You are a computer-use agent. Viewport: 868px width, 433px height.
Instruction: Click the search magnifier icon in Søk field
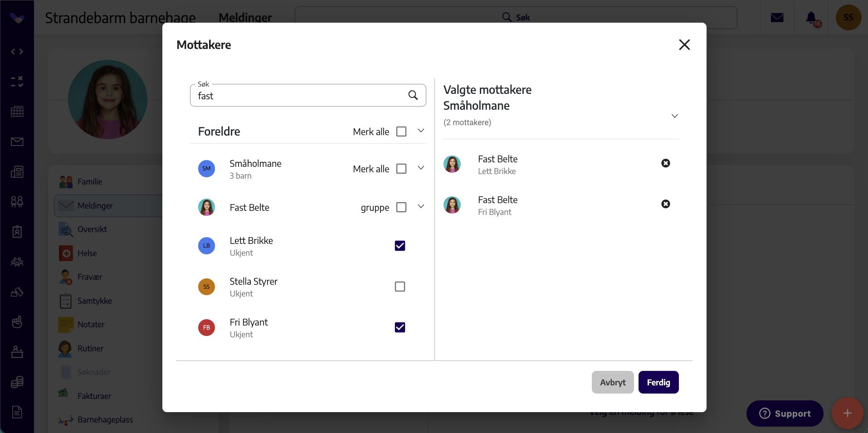coord(413,95)
